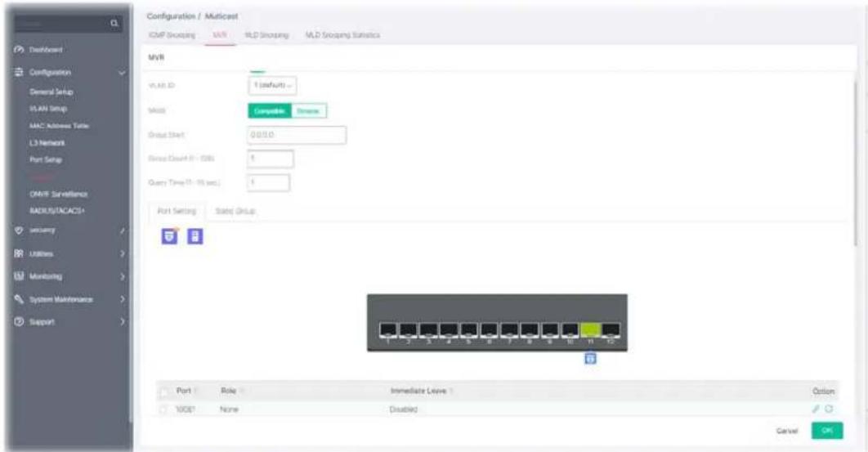Screen dimensions: 868x452
Task: Expand the Monitoring menu chevron
Action: (123, 276)
